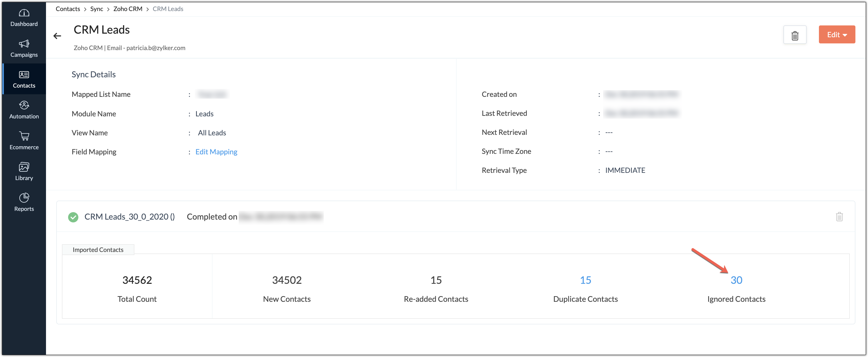Navigate to Contacts breadcrumb
Screen dimensions: 868x357
pos(68,9)
